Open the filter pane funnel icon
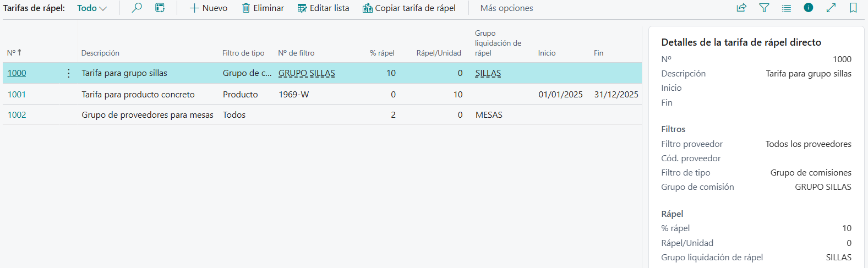868x268 pixels. click(x=764, y=8)
